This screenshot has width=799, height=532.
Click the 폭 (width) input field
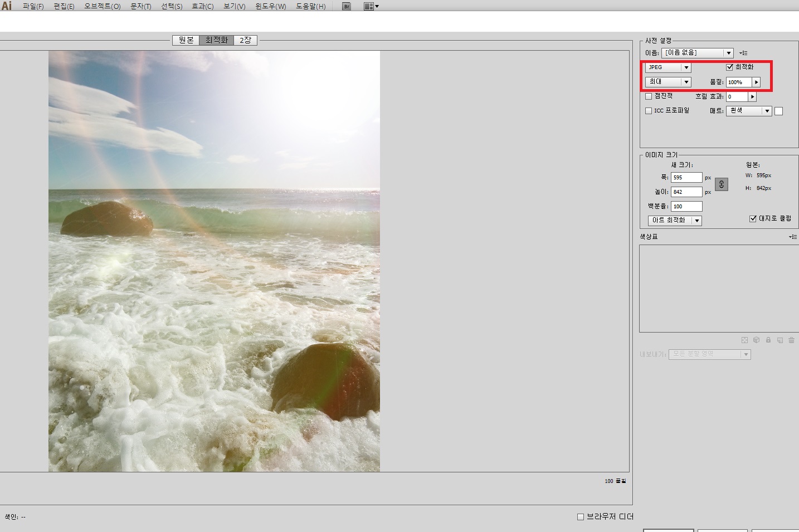click(686, 177)
